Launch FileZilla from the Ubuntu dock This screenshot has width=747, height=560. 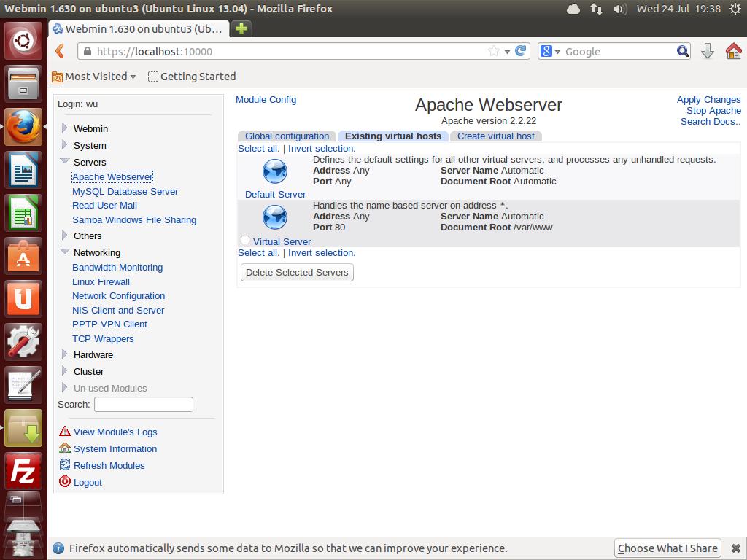(x=23, y=470)
